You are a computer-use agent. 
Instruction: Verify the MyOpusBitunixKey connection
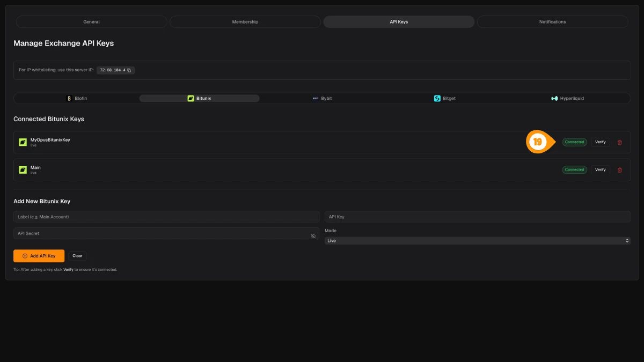(601, 142)
